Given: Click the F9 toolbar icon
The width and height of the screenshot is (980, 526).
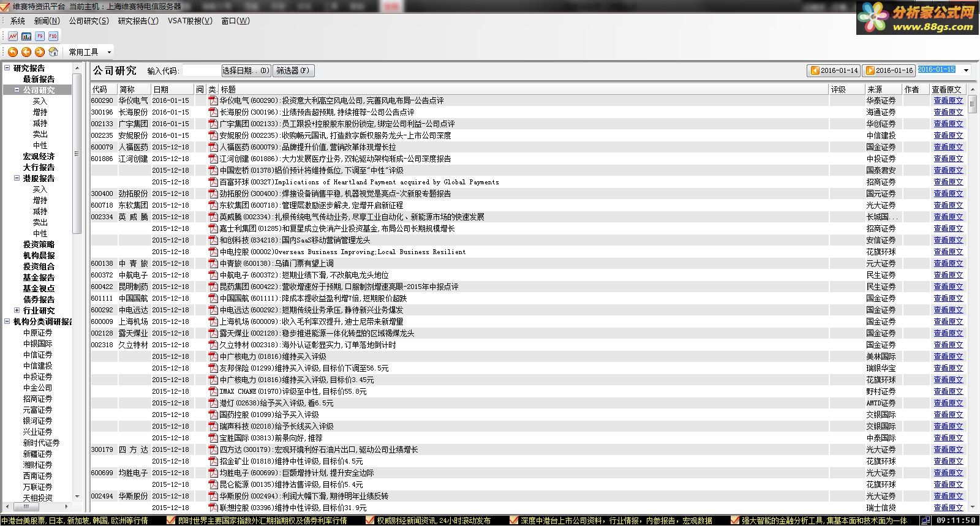Looking at the screenshot, I should pyautogui.click(x=40, y=36).
